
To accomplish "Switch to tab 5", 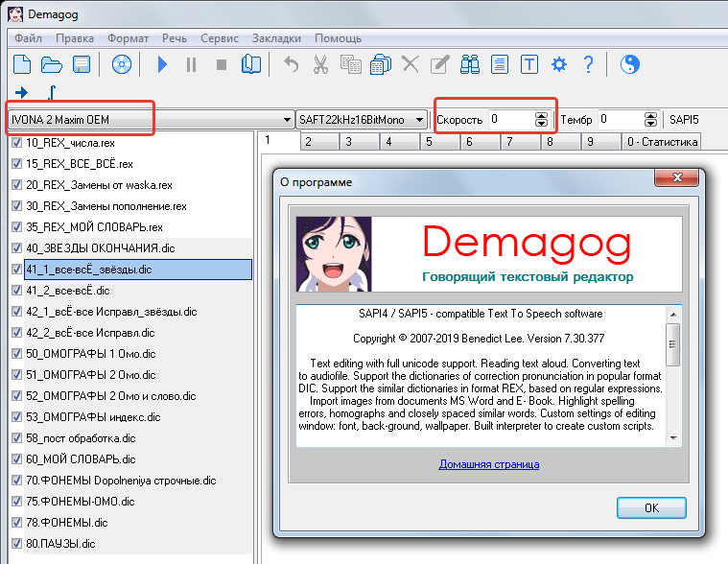I will (439, 142).
